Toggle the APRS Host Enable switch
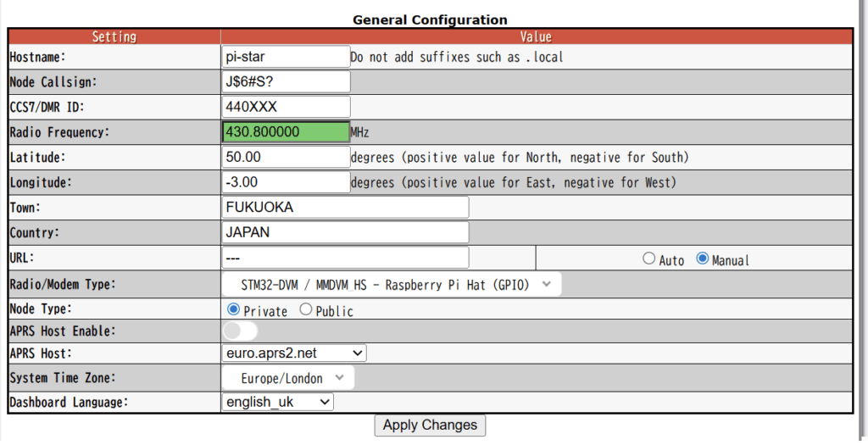 point(240,331)
